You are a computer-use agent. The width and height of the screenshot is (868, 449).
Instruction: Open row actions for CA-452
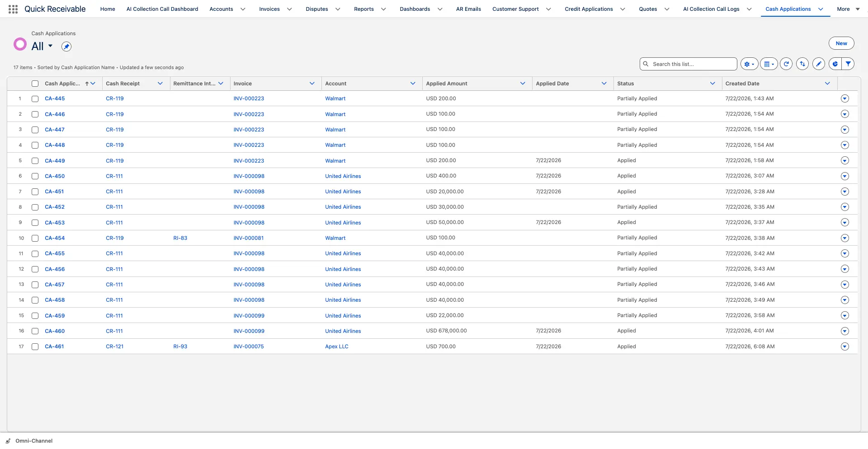[844, 207]
